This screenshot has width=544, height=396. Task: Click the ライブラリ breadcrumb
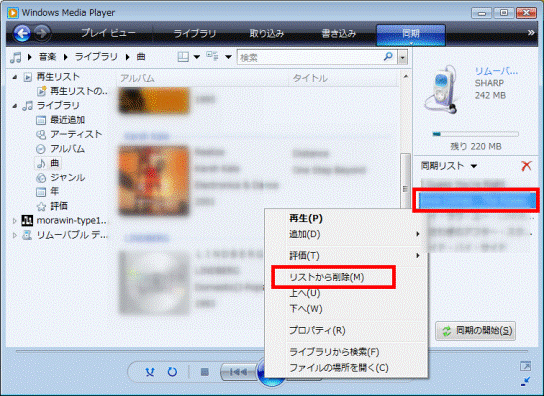point(96,57)
